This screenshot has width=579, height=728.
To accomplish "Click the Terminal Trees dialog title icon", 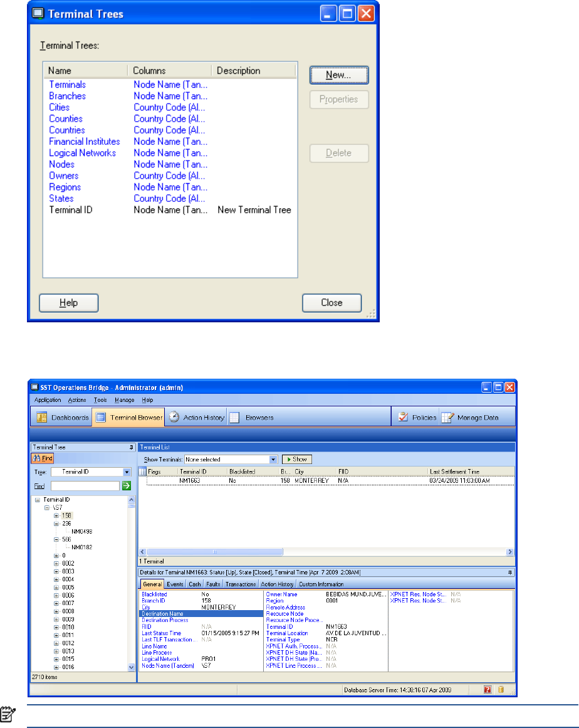I will click(38, 13).
